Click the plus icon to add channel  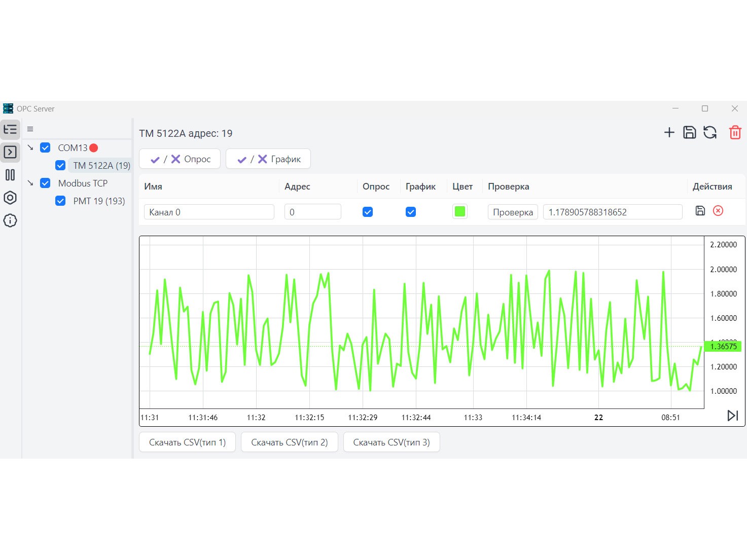coord(669,133)
